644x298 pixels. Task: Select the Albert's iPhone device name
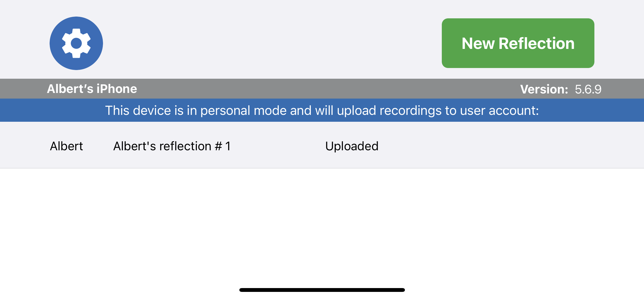point(92,89)
